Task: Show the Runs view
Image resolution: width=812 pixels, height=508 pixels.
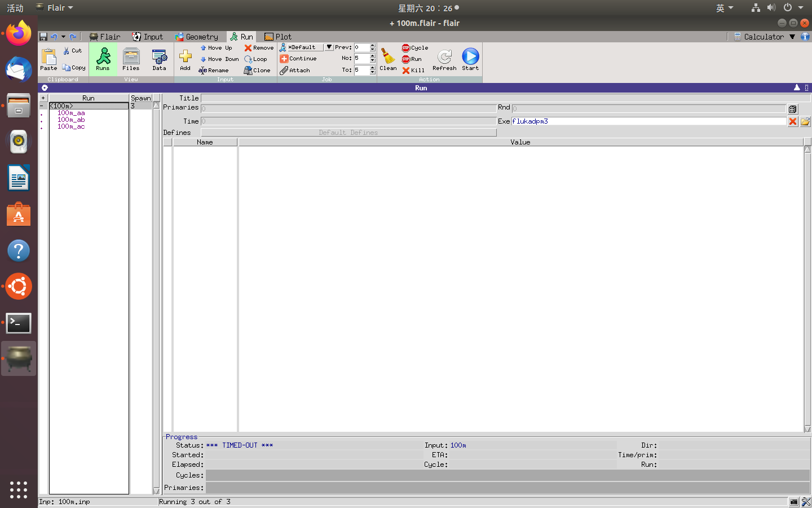Action: click(103, 59)
